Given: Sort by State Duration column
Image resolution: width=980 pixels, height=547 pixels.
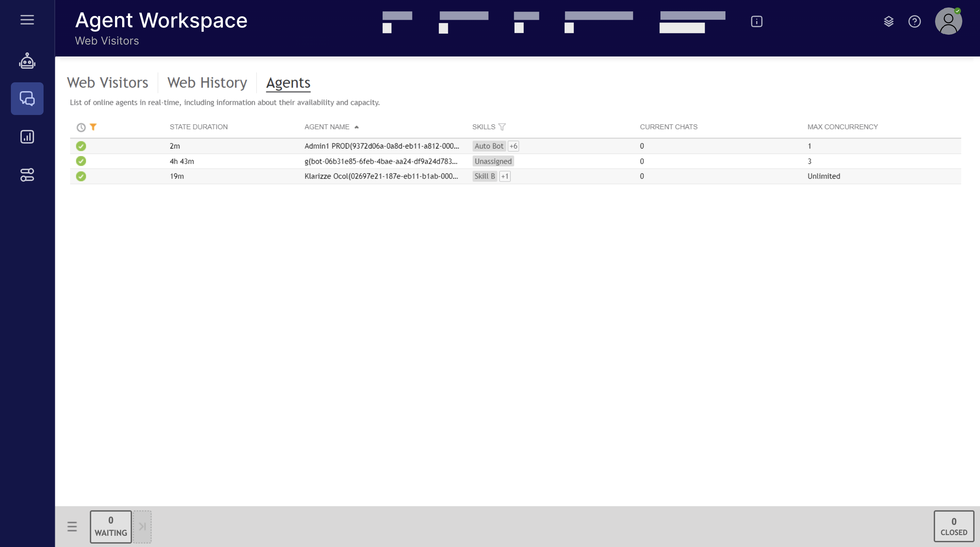Looking at the screenshot, I should click(199, 127).
